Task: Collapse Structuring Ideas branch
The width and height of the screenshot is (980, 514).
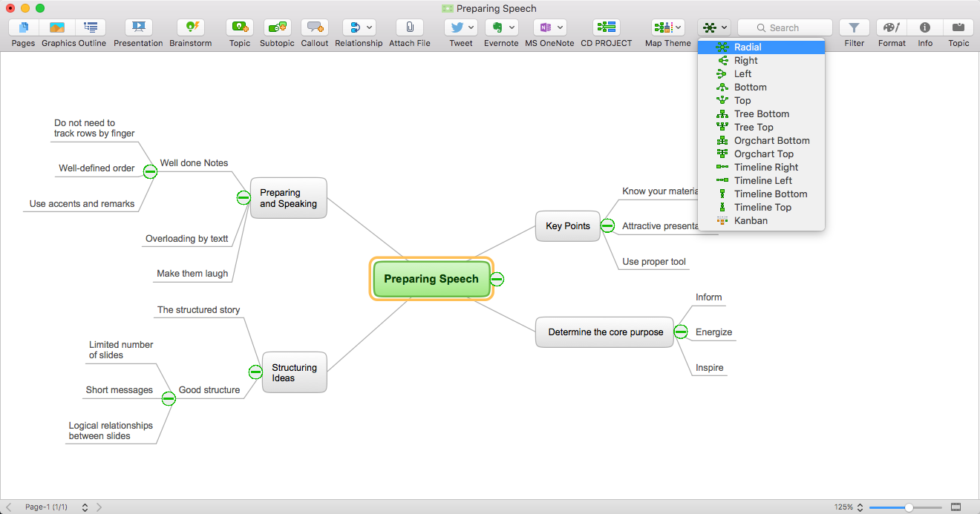Action: pyautogui.click(x=255, y=372)
